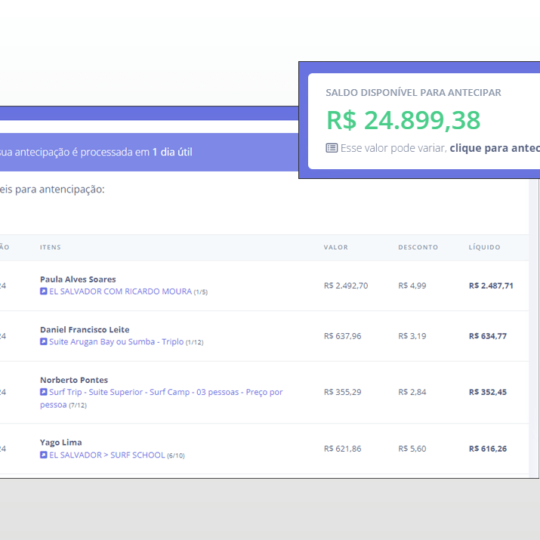Open EL SALVADOR > SURF SCHOOL link
Screen dimensions: 540x540
(107, 455)
